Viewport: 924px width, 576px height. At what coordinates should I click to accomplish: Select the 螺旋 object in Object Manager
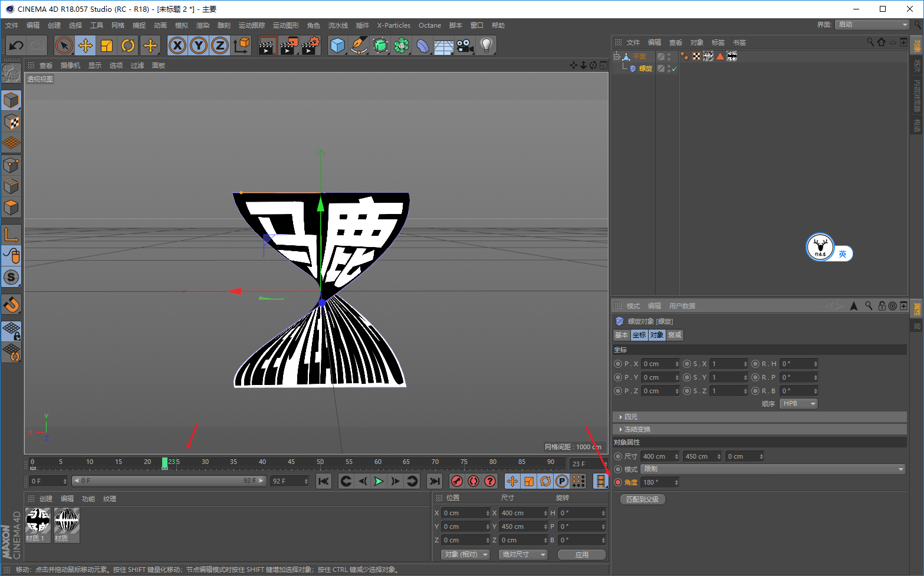[x=646, y=69]
